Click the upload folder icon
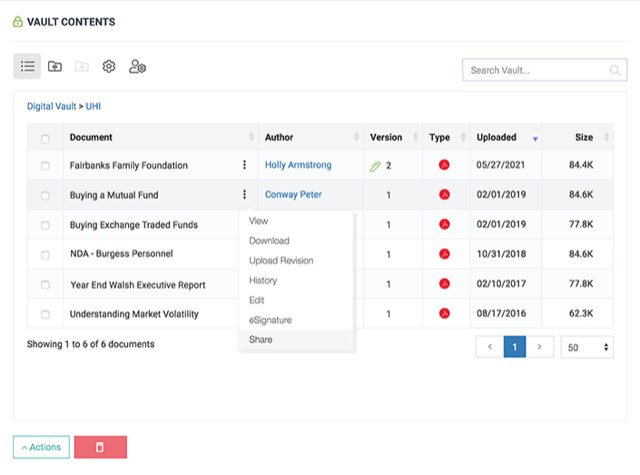Image resolution: width=640 pixels, height=475 pixels. pos(55,66)
